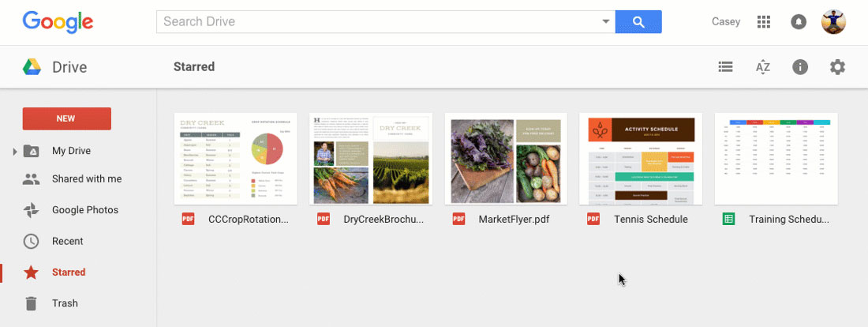This screenshot has height=327, width=868.
Task: Select the MarketFlyer.pdf thumbnail
Action: coord(506,159)
